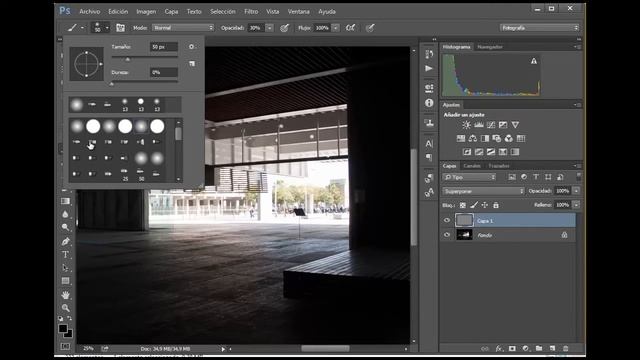
Task: Delete layer with trash icon
Action: [x=565, y=349]
